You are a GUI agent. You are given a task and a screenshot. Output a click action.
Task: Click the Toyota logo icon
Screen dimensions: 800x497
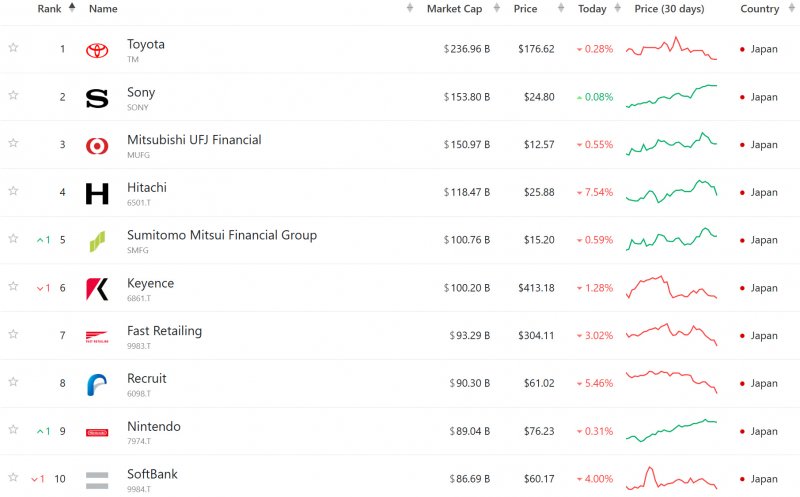[x=97, y=50]
